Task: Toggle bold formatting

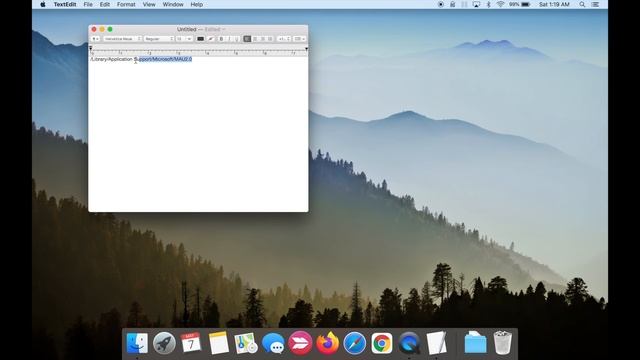Action: tap(222, 39)
